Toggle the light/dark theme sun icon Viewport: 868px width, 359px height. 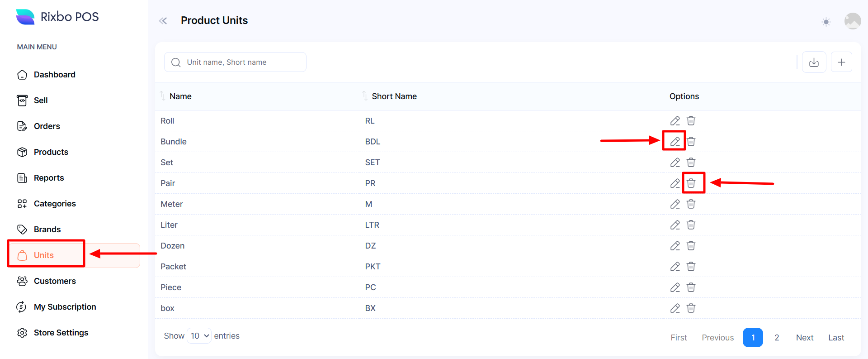pos(826,22)
